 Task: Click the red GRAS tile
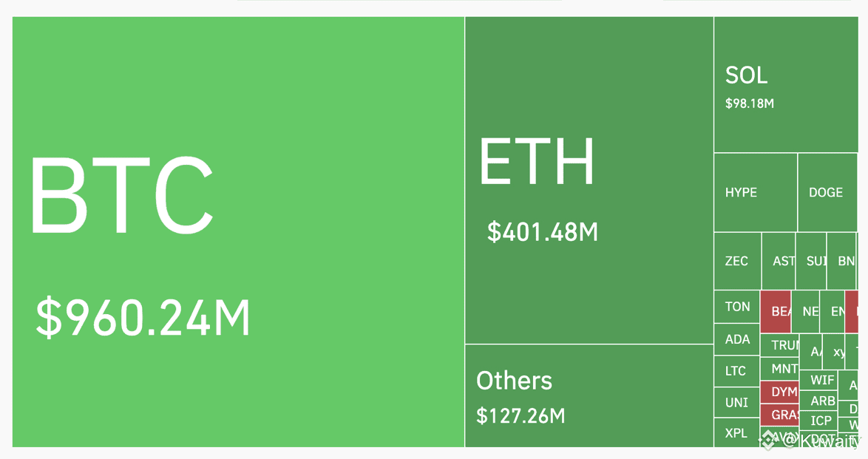pos(779,415)
